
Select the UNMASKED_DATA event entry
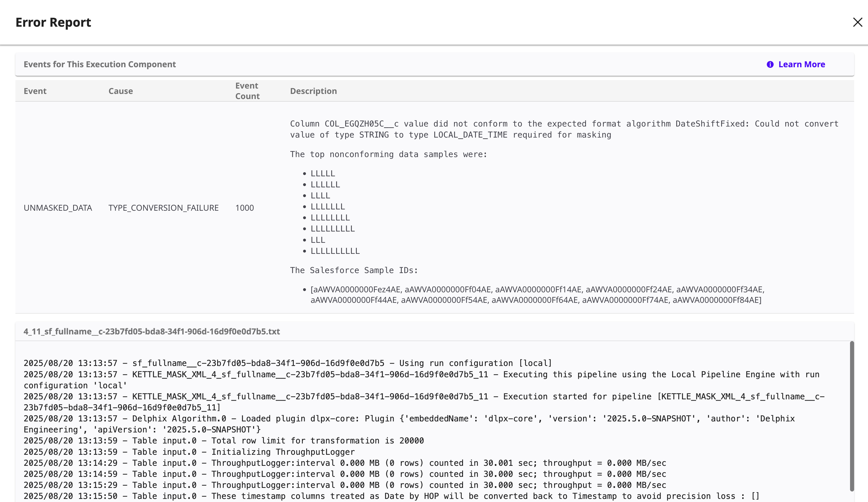pos(58,207)
